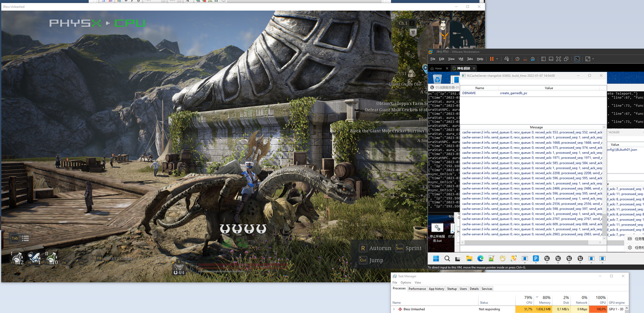Switch to Task Manager App history tab
The image size is (644, 313).
pos(436,289)
